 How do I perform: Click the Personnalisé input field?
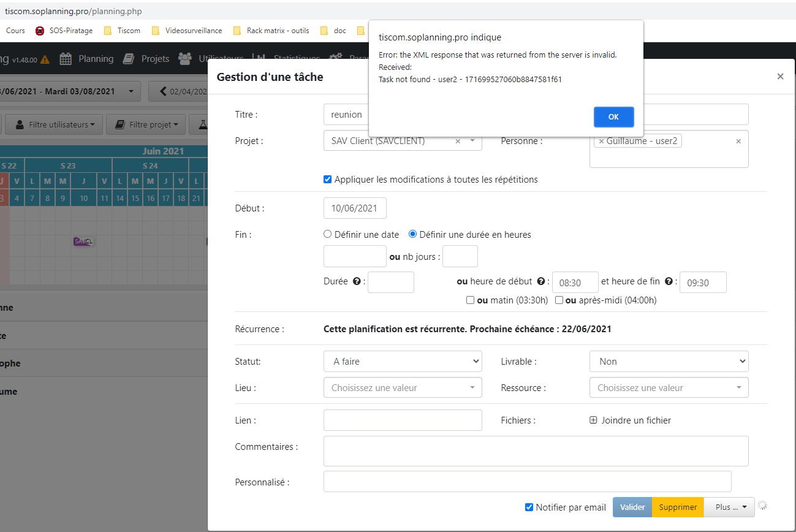(x=527, y=482)
